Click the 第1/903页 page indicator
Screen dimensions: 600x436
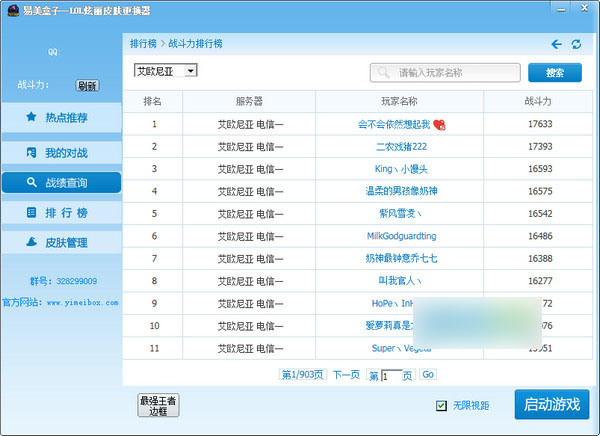[302, 374]
